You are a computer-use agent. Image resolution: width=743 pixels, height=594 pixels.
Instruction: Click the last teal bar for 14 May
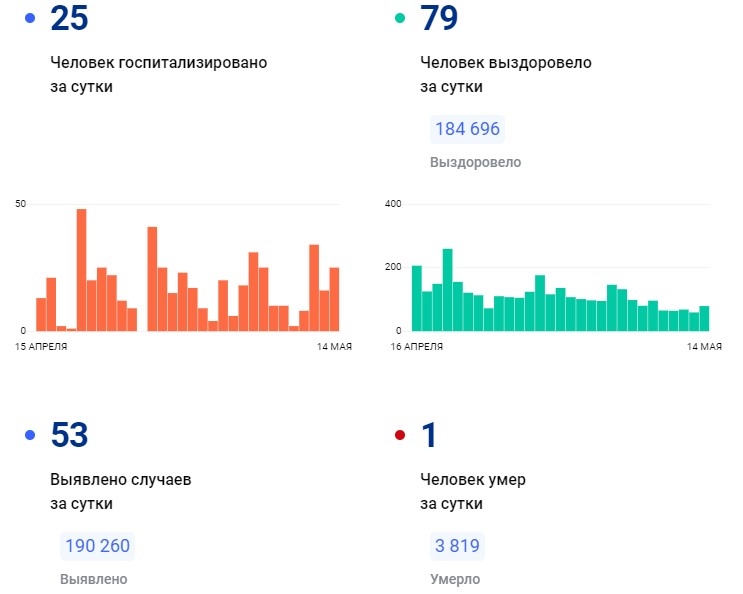pos(704,318)
